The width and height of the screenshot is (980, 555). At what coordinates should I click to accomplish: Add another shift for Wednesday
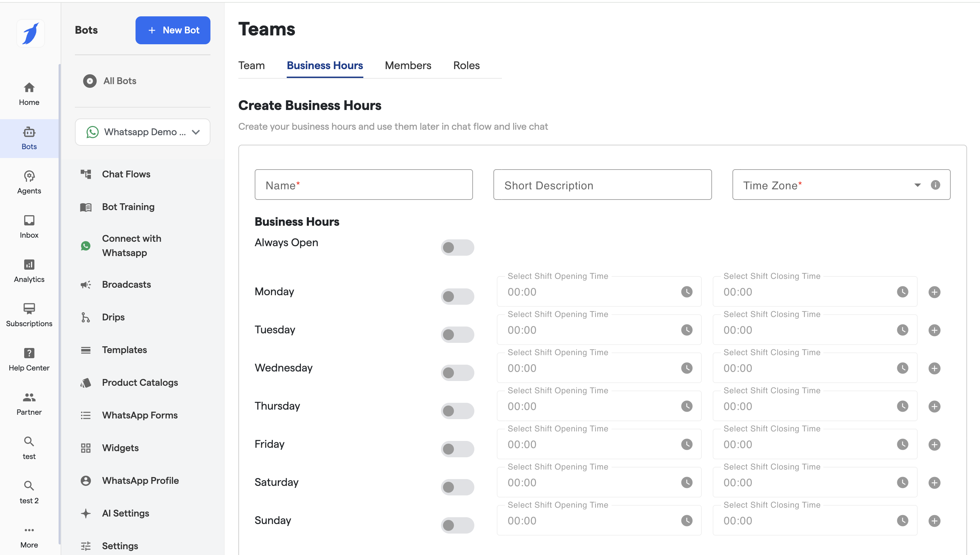tap(934, 368)
